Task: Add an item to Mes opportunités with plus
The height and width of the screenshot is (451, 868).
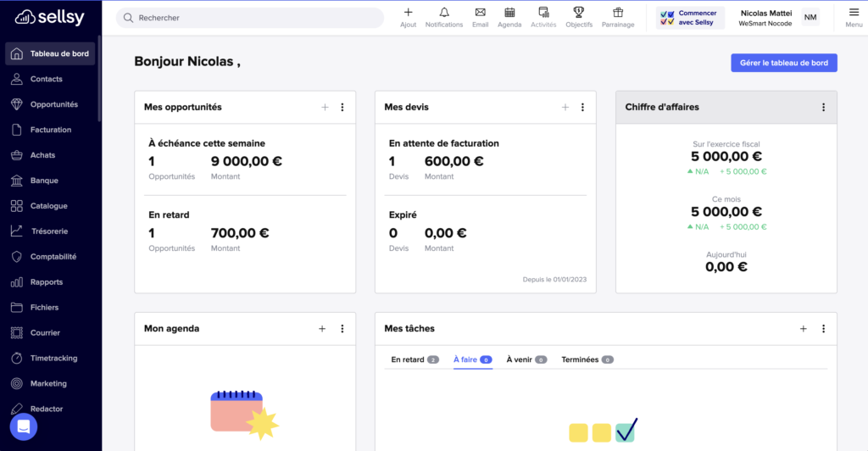Action: (325, 108)
